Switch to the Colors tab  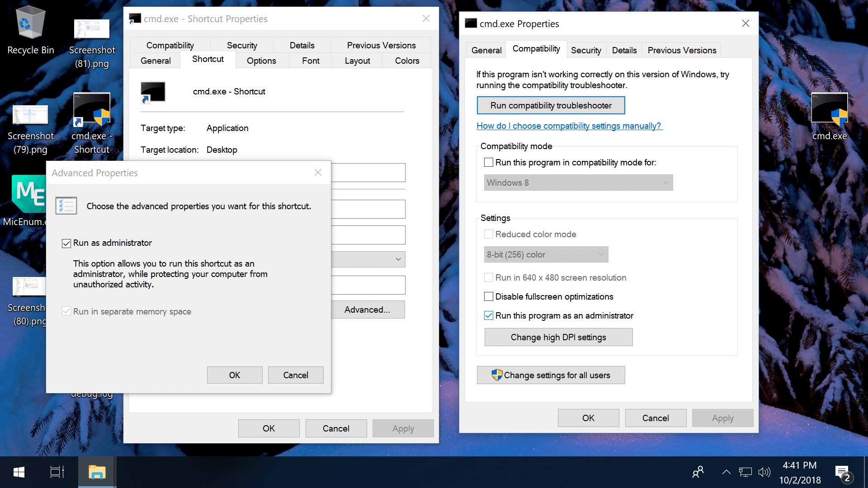click(x=407, y=61)
